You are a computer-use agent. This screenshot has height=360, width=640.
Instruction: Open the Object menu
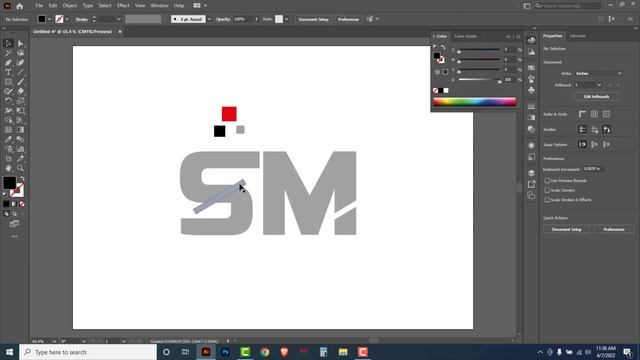click(70, 6)
